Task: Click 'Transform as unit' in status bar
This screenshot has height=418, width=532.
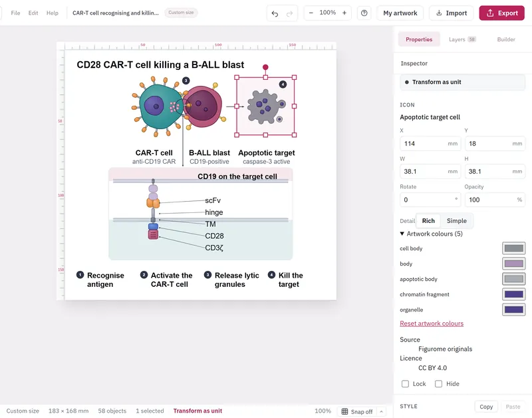Action: (198, 411)
